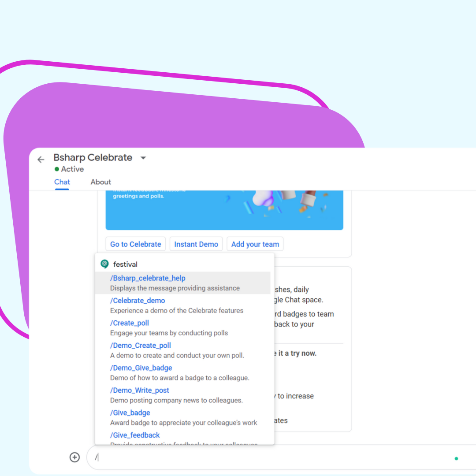Select the /Demo_Write_post command

183,395
